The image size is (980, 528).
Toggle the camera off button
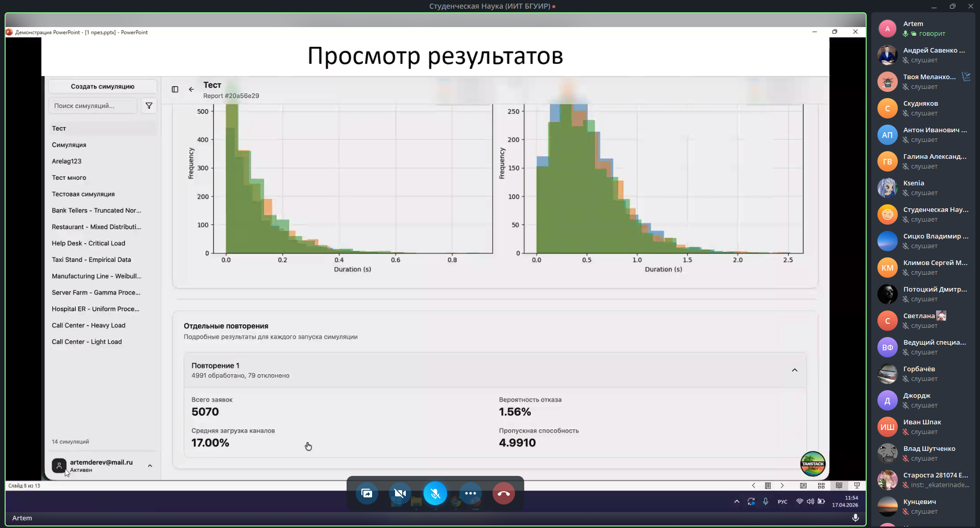pyautogui.click(x=400, y=493)
